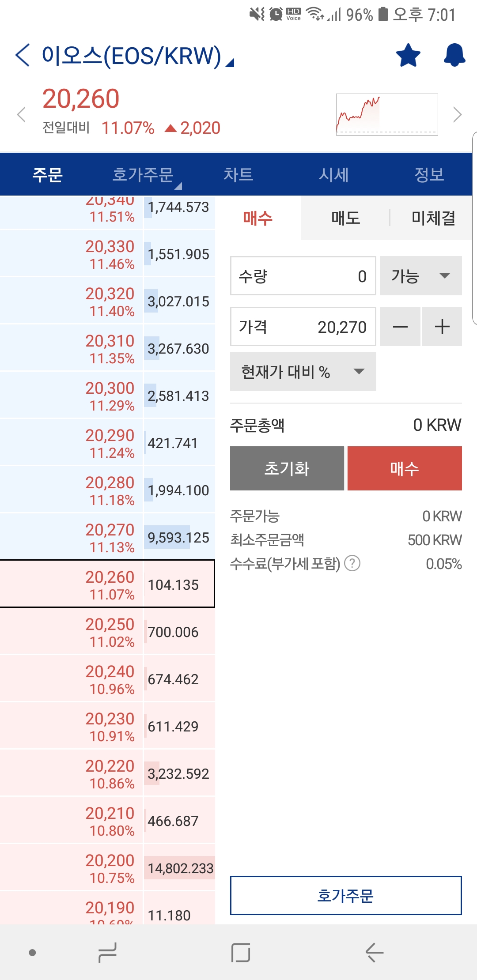Open the mini price chart thumbnail

pos(386,114)
